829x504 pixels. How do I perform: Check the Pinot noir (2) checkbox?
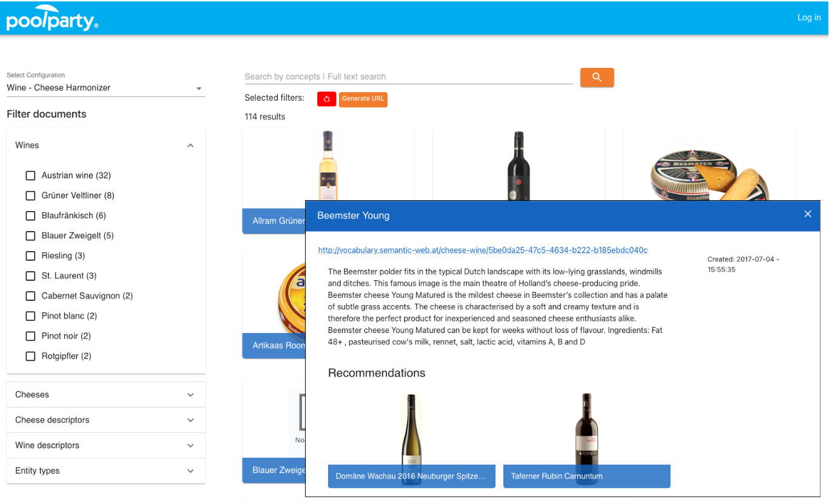pyautogui.click(x=30, y=335)
